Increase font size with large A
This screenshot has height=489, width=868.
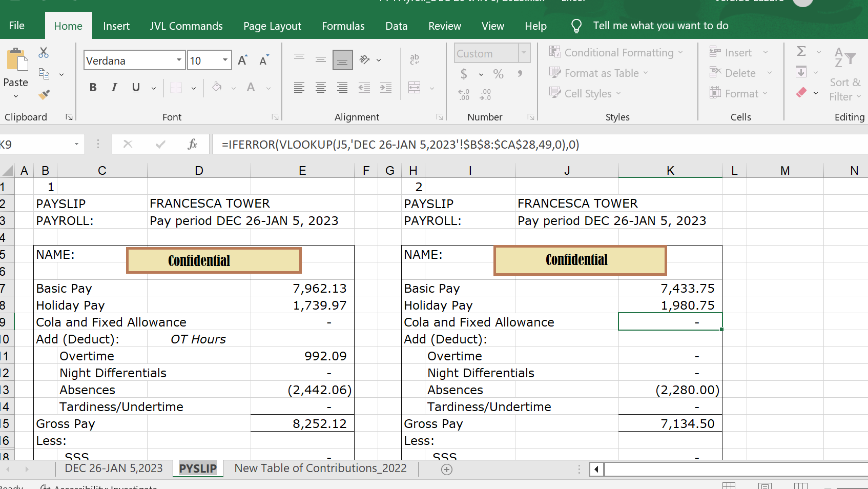tap(242, 60)
